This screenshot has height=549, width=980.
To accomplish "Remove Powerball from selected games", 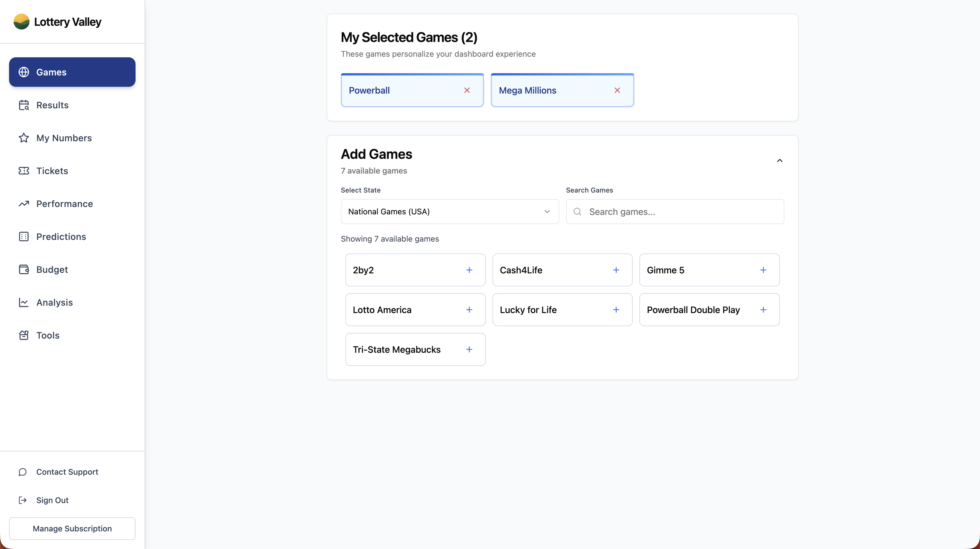I will [467, 90].
